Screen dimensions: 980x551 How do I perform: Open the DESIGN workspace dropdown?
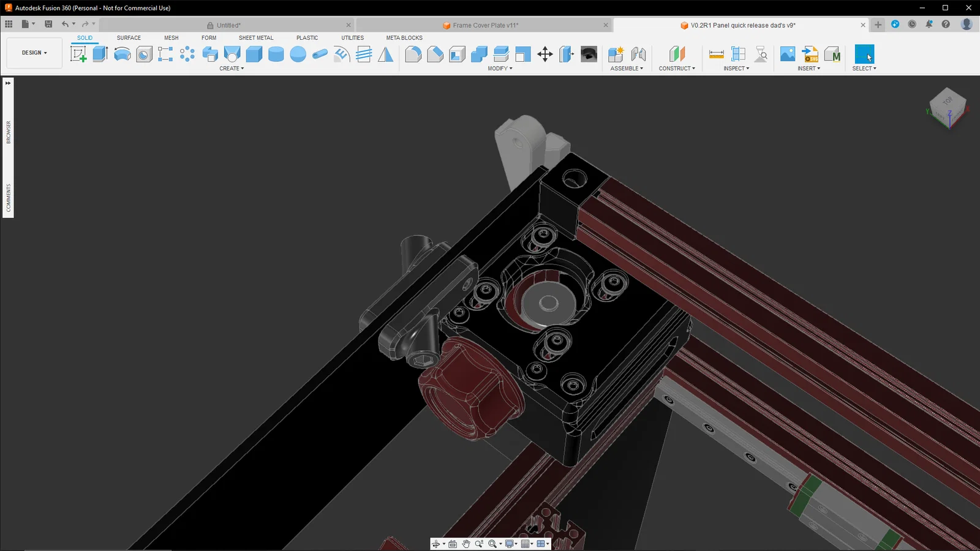34,53
